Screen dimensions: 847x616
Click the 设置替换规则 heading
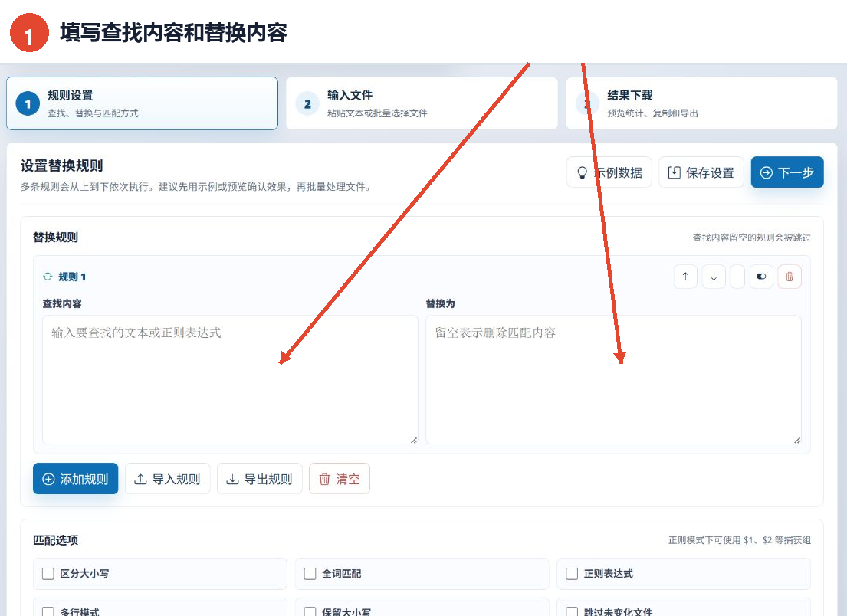(x=61, y=165)
